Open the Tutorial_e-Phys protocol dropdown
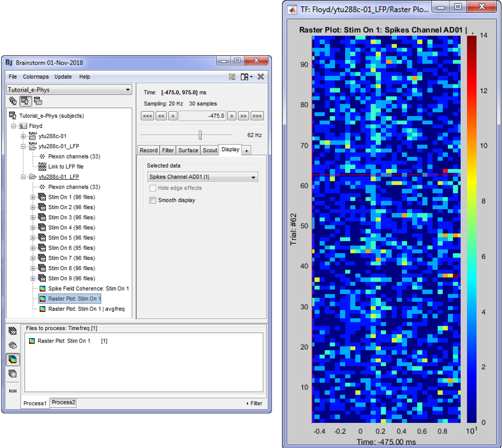Image resolution: width=502 pixels, height=448 pixels. point(69,90)
